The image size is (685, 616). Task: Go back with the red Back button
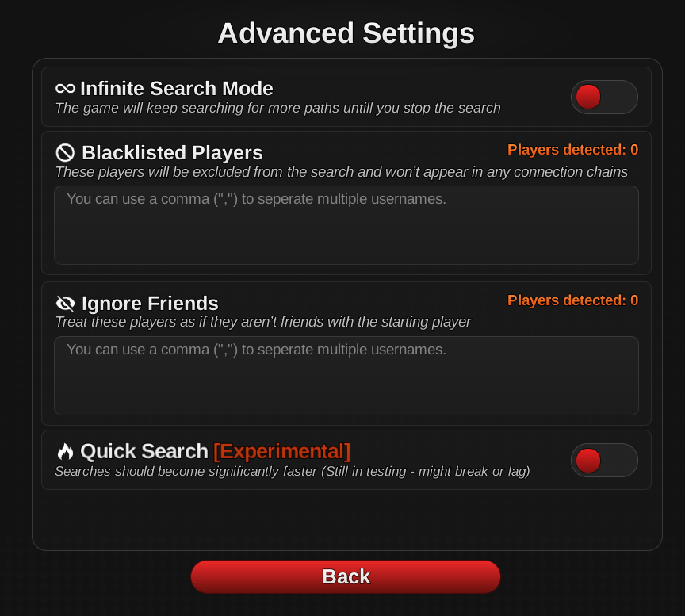346,576
